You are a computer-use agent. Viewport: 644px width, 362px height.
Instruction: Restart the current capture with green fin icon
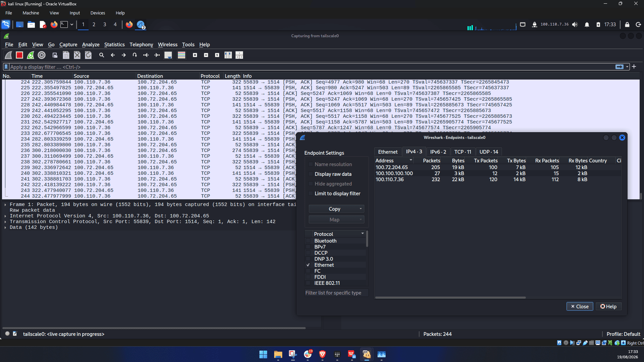[x=31, y=55]
